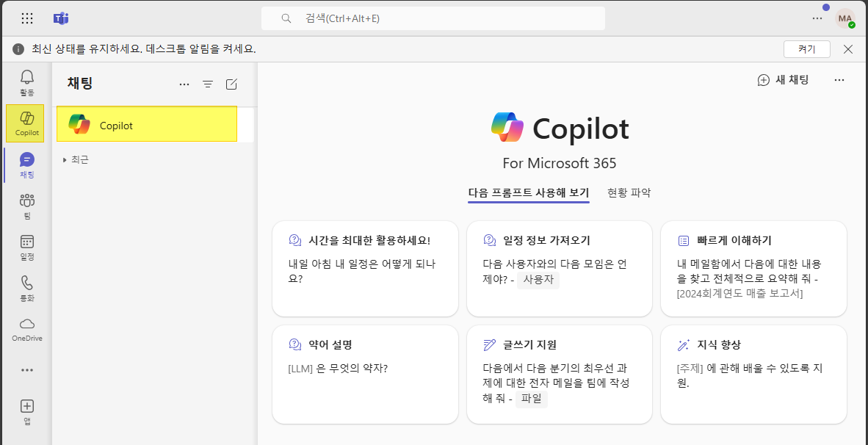Open 팀 teams in the app rail
Viewport: 868px width, 445px height.
coord(27,206)
